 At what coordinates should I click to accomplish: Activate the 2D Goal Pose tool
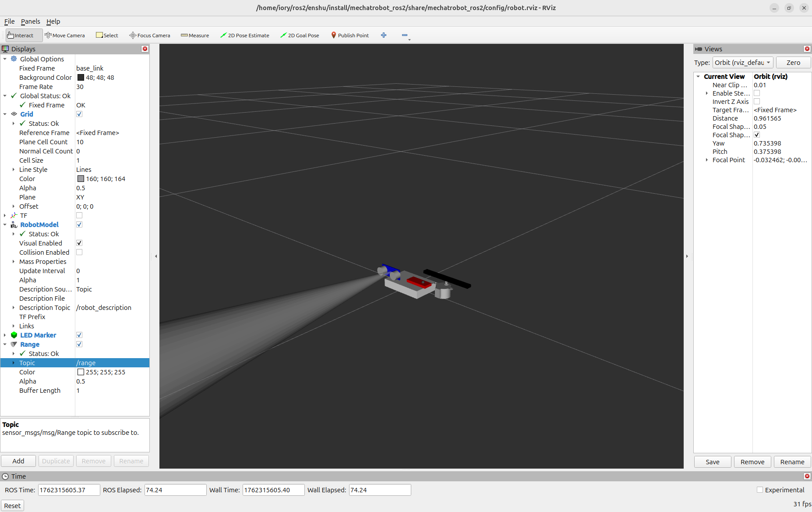click(x=300, y=35)
